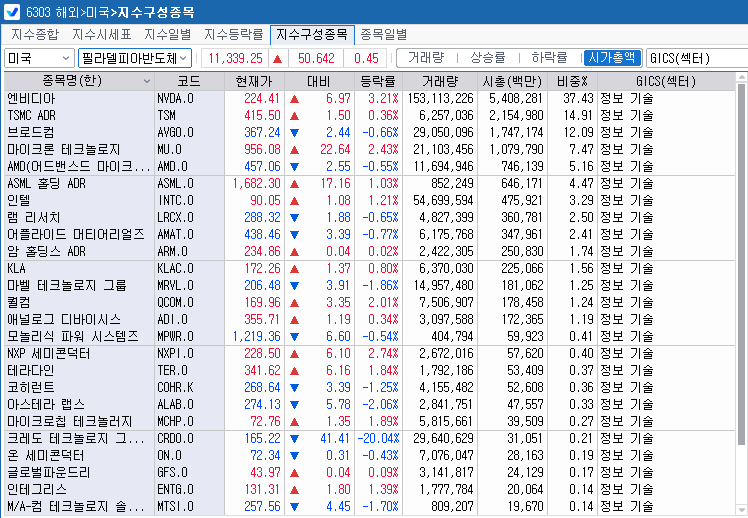Select 암 홀딩스 ADR row name
The height and width of the screenshot is (518, 748).
(46, 251)
